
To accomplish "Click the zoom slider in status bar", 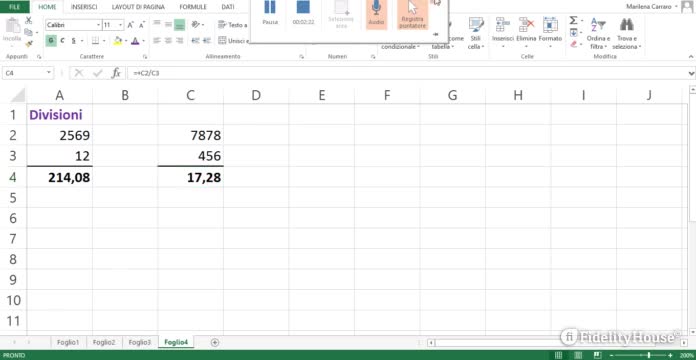I will pyautogui.click(x=649, y=355).
